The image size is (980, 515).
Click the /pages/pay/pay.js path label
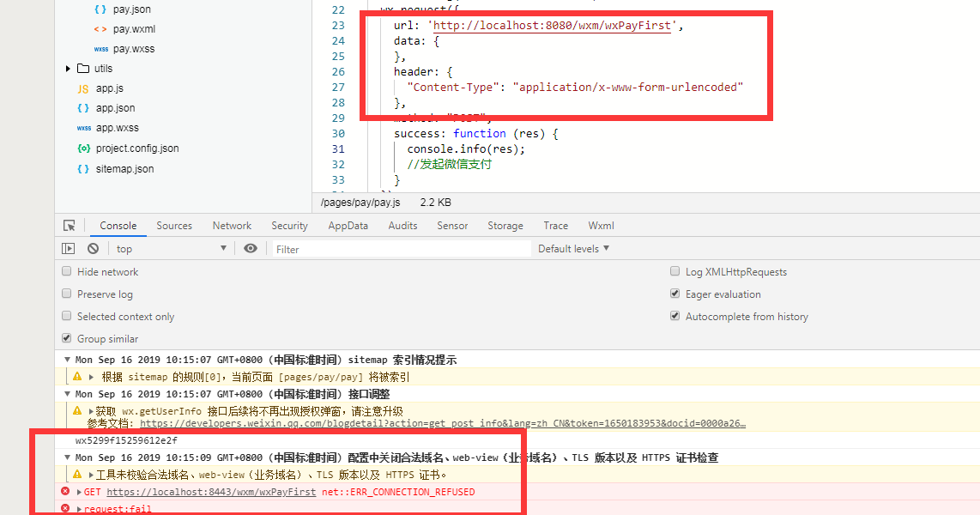[360, 203]
